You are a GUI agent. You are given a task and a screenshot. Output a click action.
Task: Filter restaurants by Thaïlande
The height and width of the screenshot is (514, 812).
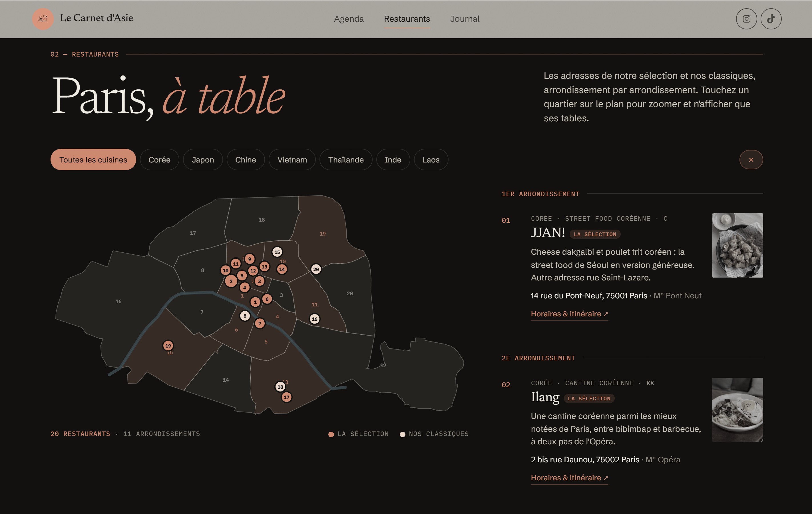pyautogui.click(x=346, y=160)
